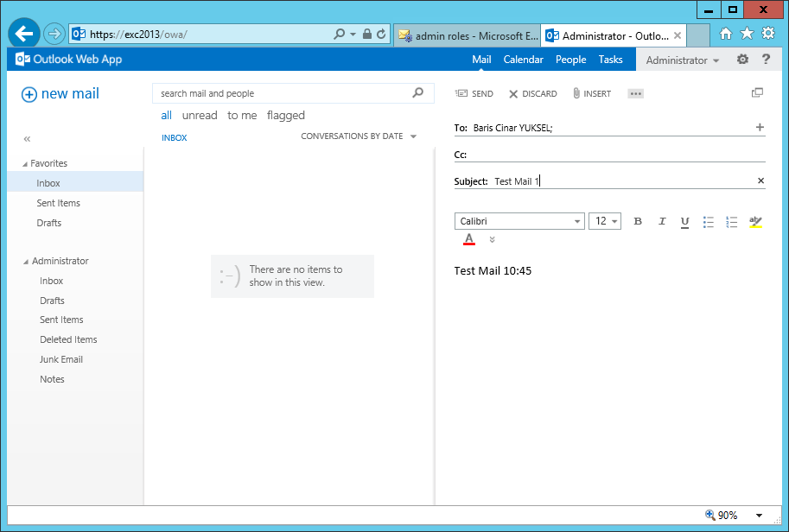Viewport: 789px width, 532px height.
Task: Open Conversations by Date sort dropdown
Action: click(359, 136)
